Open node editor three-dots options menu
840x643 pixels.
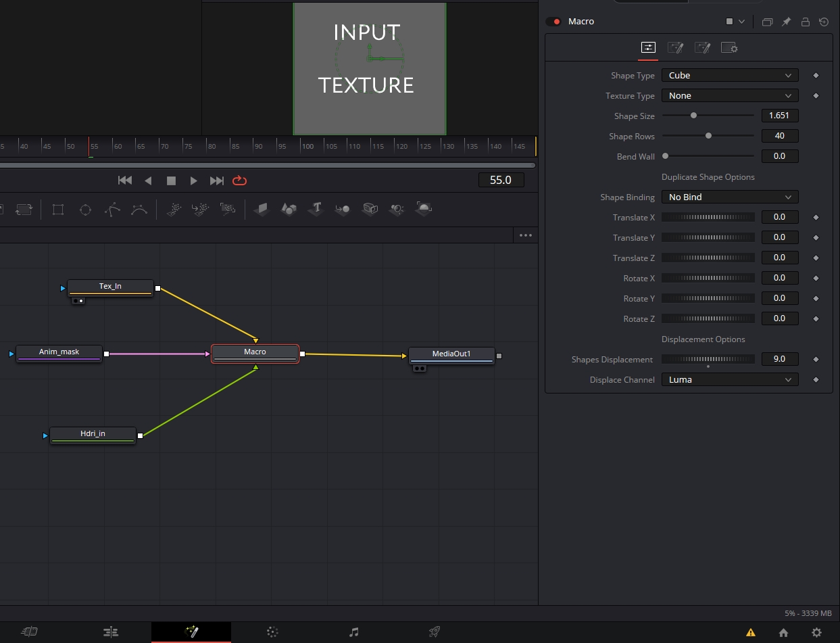coord(525,235)
